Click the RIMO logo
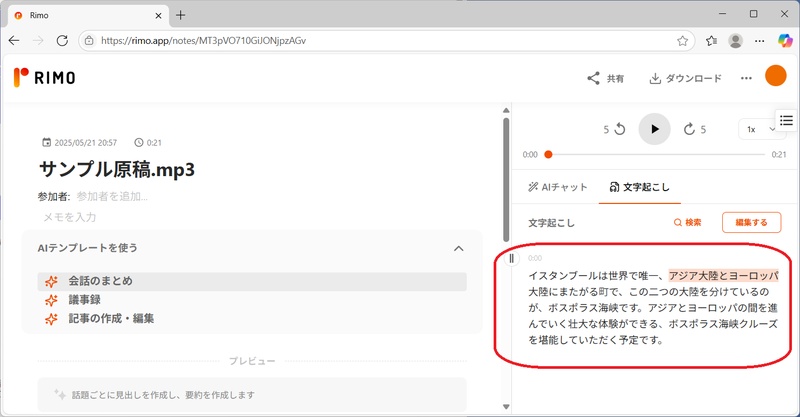 [x=44, y=78]
